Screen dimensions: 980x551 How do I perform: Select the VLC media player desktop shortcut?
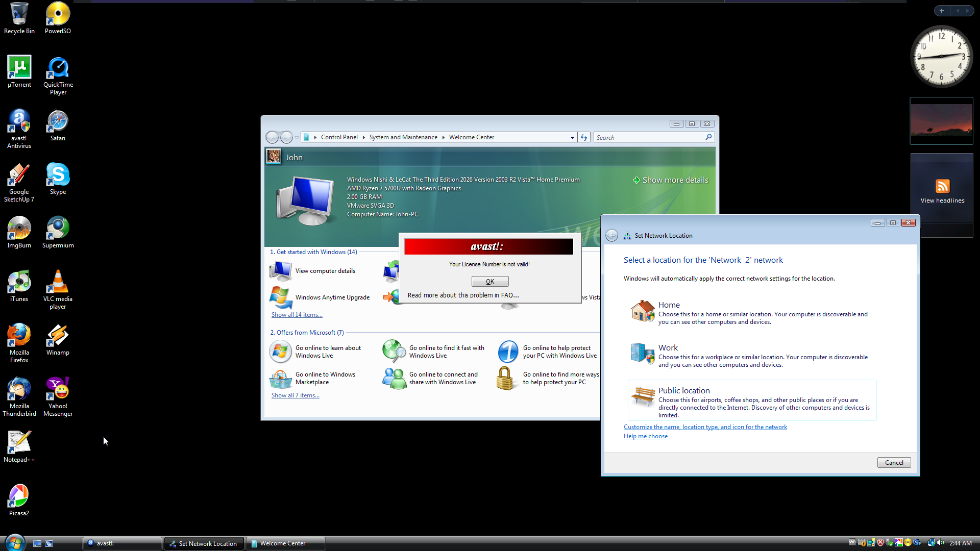pyautogui.click(x=58, y=290)
